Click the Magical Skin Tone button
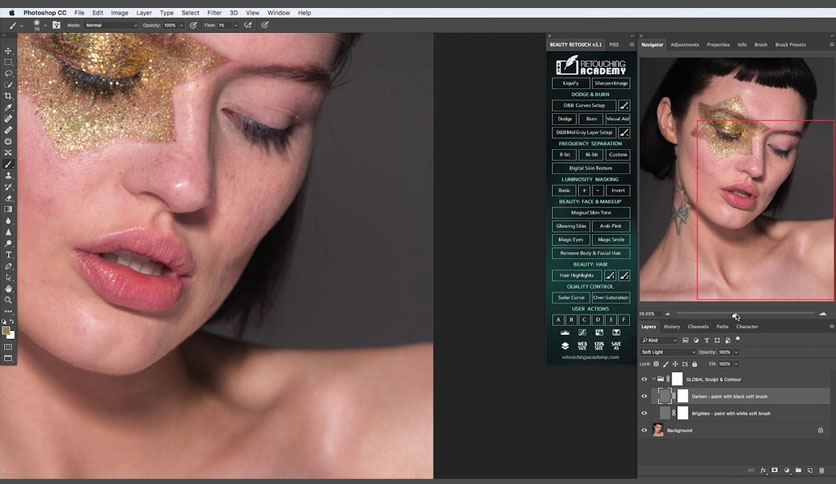The height and width of the screenshot is (484, 836). point(591,212)
